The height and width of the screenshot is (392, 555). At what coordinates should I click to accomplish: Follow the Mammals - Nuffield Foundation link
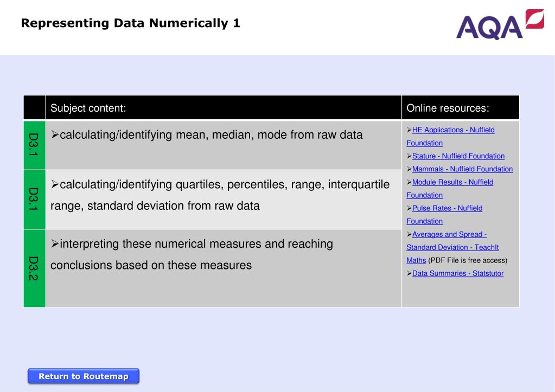click(x=462, y=169)
